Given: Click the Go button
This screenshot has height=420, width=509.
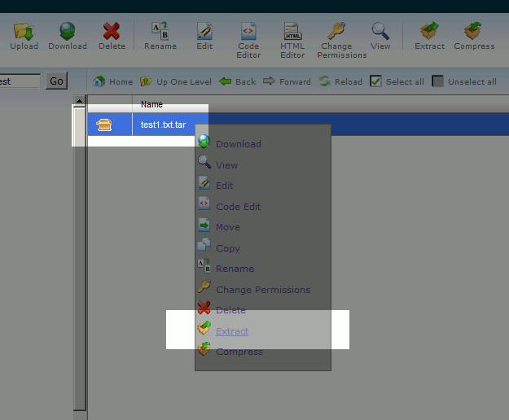Looking at the screenshot, I should pos(56,81).
